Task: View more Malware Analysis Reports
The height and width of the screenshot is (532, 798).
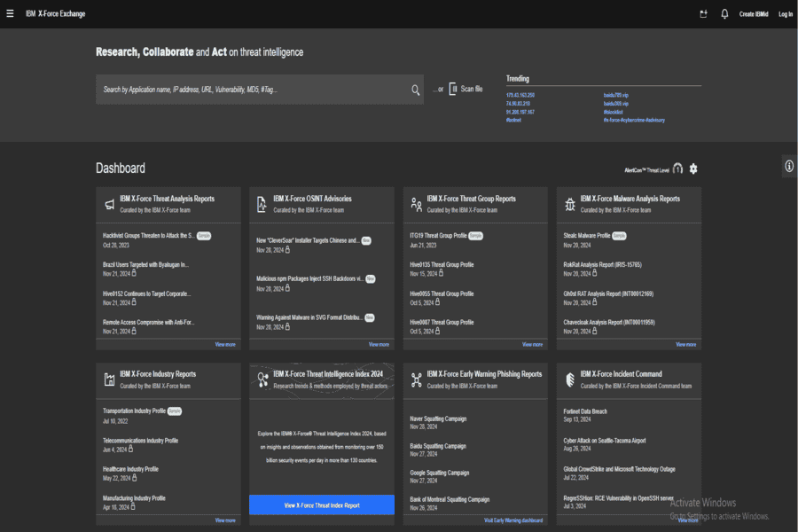Action: tap(685, 345)
